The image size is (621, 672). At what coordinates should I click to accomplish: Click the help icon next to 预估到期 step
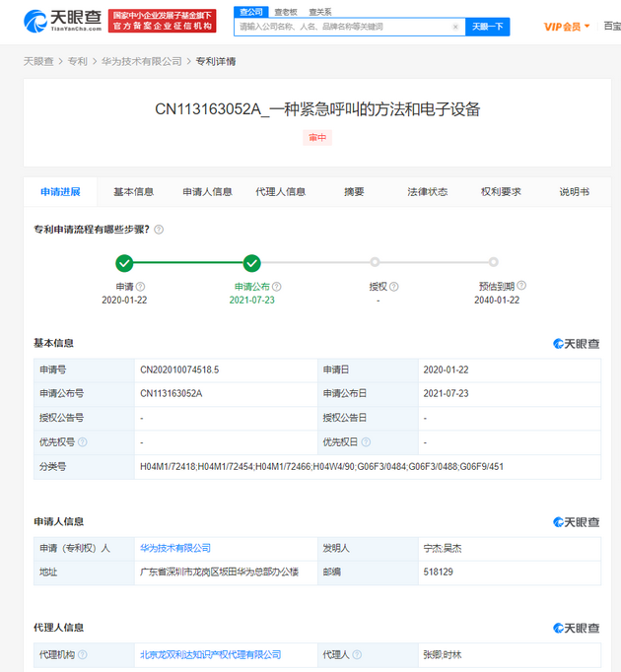(x=521, y=286)
